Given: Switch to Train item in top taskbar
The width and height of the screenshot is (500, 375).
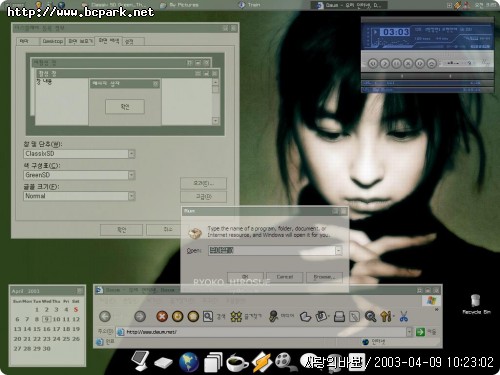Looking at the screenshot, I should tap(250, 5).
